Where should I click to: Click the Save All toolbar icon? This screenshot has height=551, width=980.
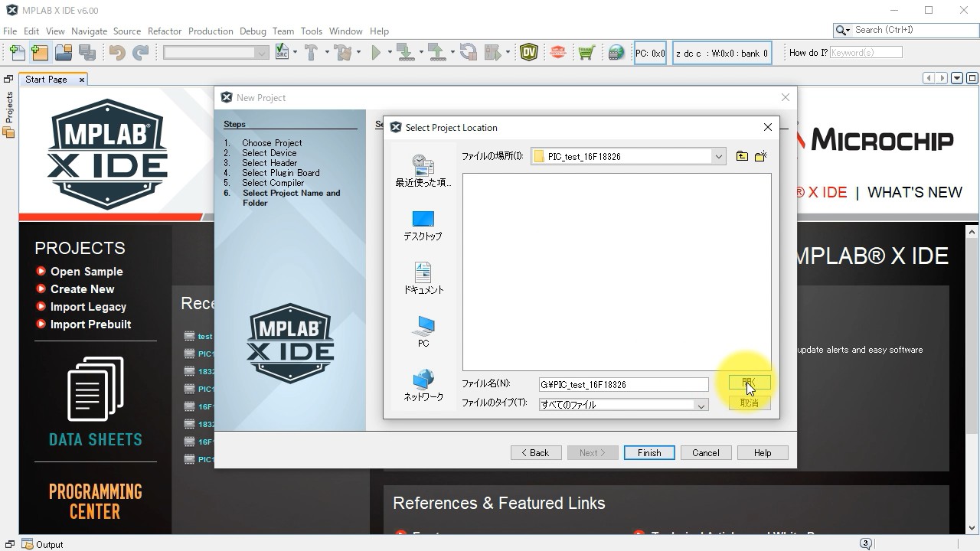pos(87,53)
